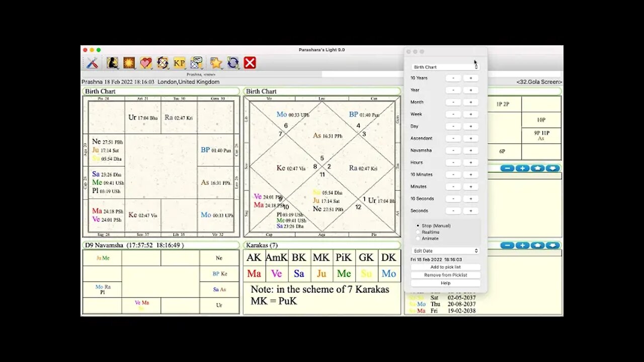Screen dimensions: 644x362
Task: Increase Week with plus button
Action: [x=471, y=114]
